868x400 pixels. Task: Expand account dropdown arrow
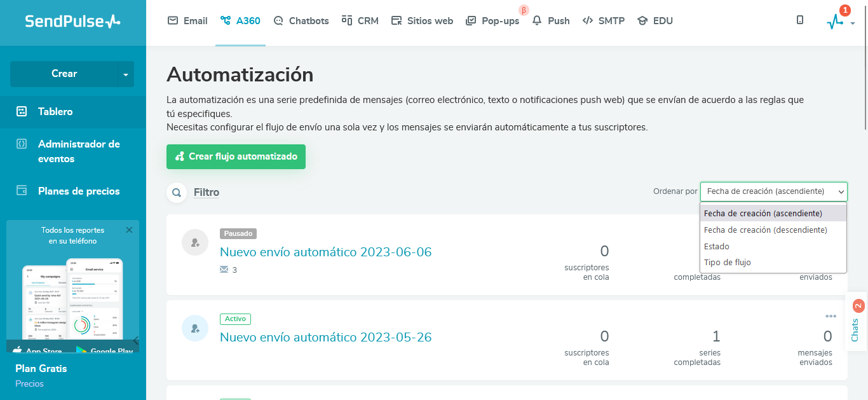(853, 24)
